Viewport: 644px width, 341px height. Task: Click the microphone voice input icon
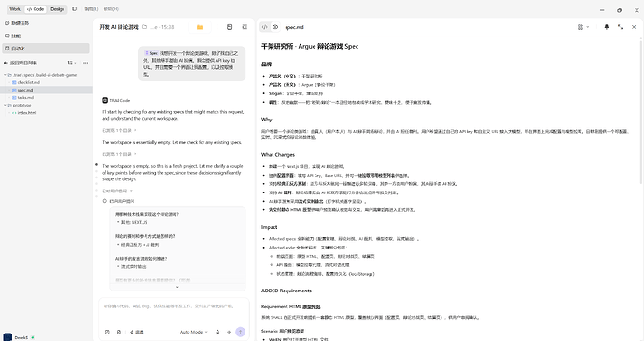[217, 332]
